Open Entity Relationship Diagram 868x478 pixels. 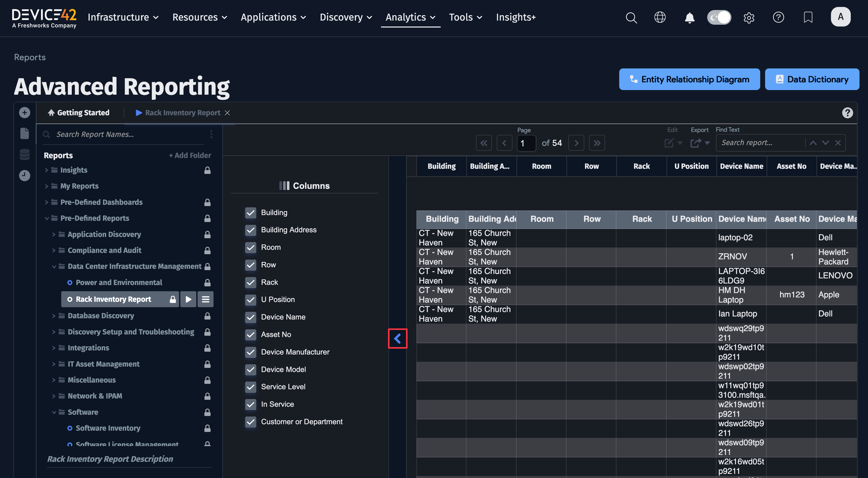coord(689,79)
